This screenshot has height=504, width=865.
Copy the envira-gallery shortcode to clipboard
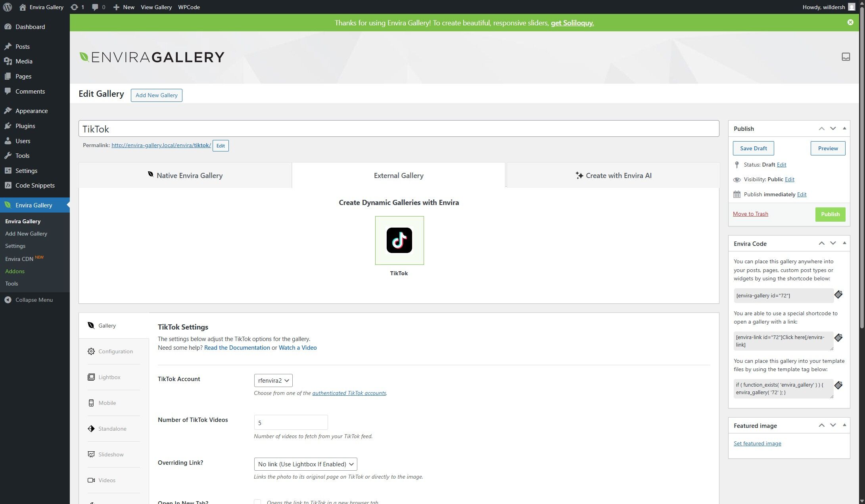pos(838,295)
